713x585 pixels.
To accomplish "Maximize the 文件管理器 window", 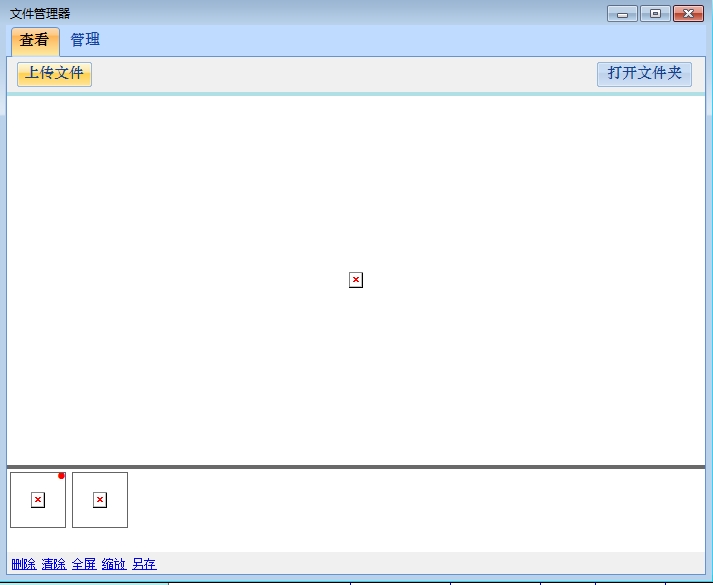I will point(655,14).
